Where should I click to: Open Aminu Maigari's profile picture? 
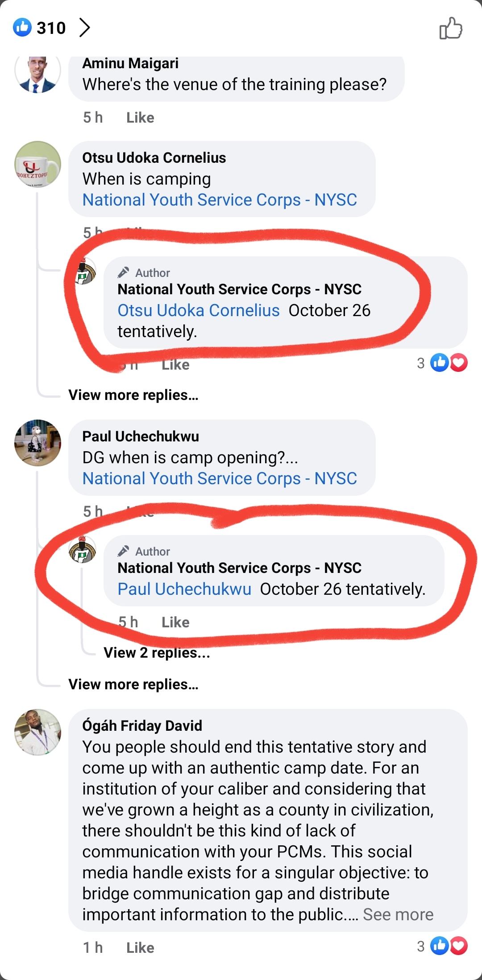point(37,73)
